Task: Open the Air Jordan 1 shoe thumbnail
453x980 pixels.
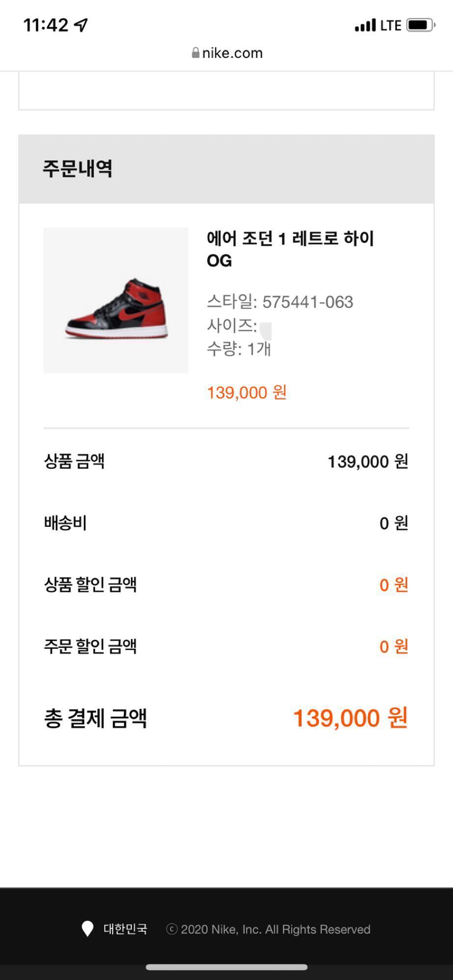Action: (116, 300)
